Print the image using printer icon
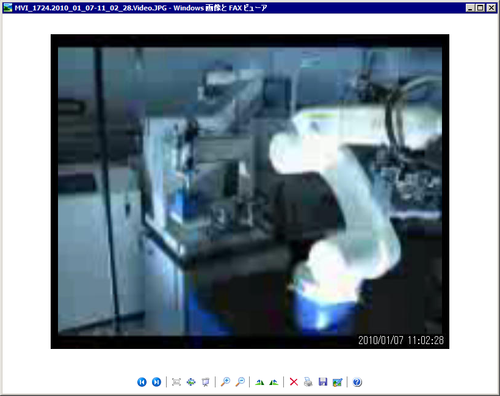This screenshot has height=396, width=500. [308, 382]
